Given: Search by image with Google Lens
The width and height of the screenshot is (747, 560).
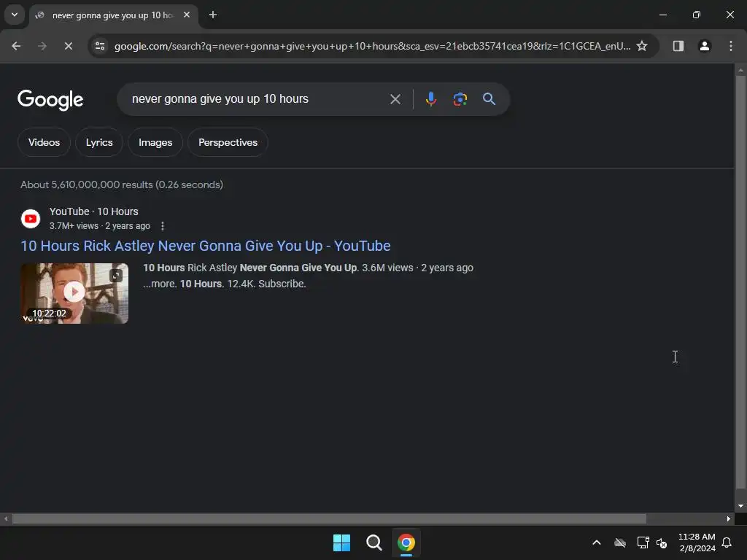Looking at the screenshot, I should pyautogui.click(x=460, y=99).
